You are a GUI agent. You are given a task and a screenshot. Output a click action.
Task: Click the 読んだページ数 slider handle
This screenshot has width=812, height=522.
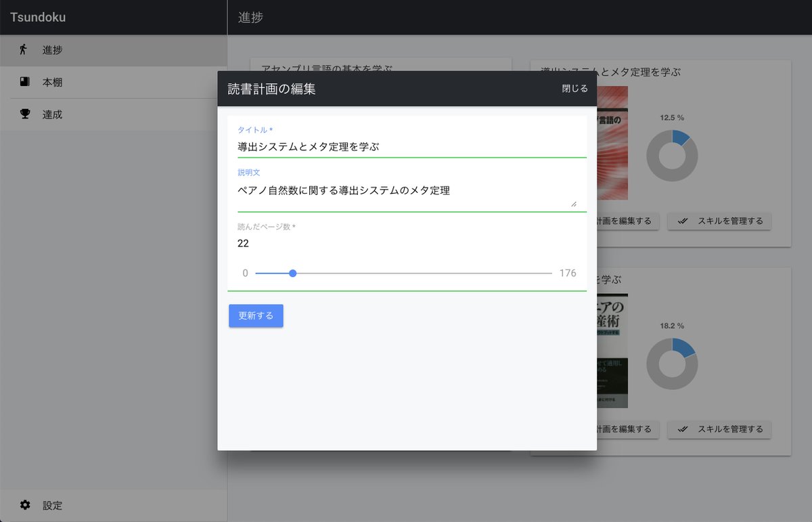(292, 273)
